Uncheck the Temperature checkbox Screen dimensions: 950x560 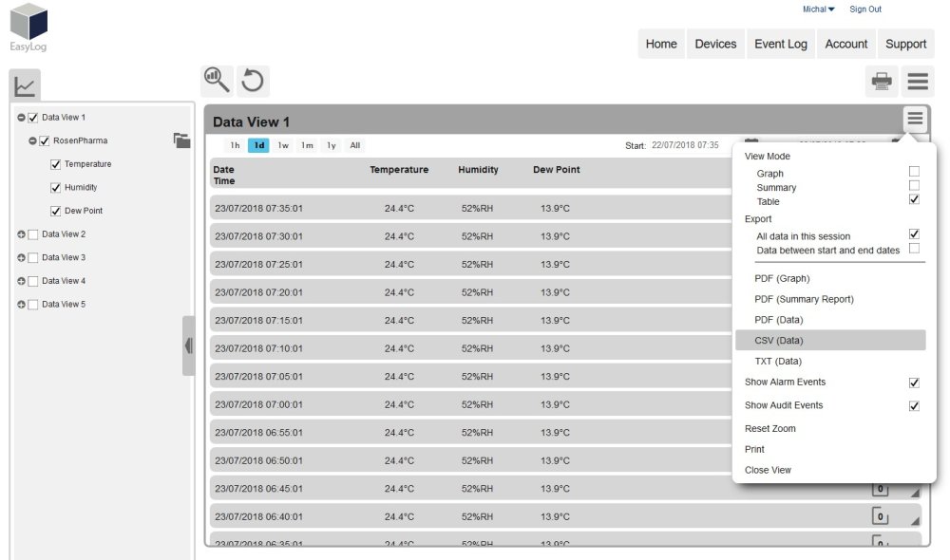click(x=55, y=164)
